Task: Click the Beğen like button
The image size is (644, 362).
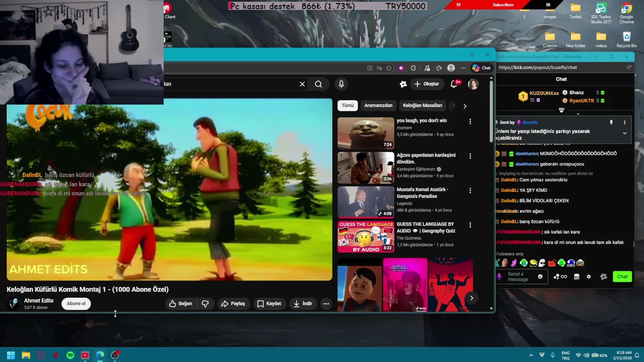Action: pyautogui.click(x=181, y=304)
